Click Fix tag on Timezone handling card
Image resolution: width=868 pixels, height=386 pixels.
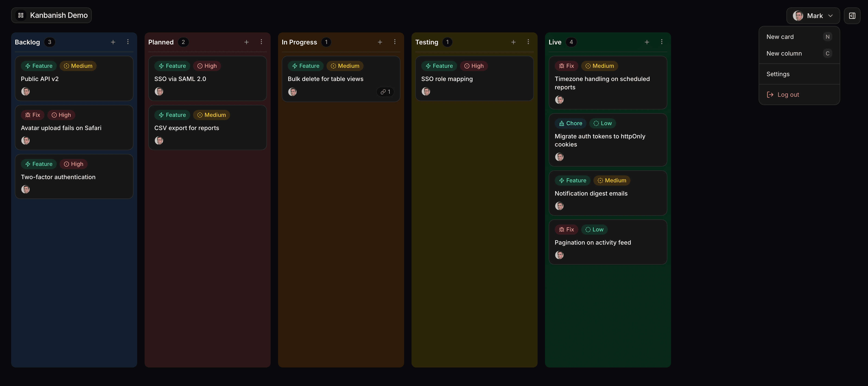pos(566,66)
